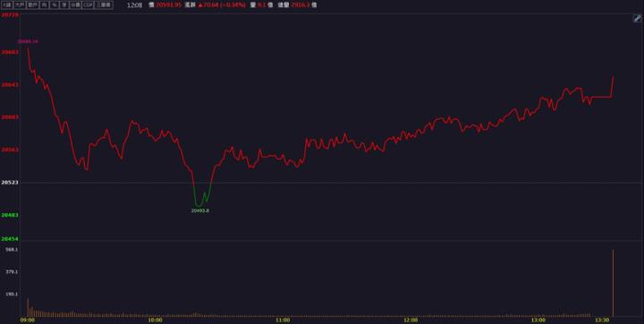Open the chart settings wrench icon
Screen dimensions: 644x324
tap(637, 19)
